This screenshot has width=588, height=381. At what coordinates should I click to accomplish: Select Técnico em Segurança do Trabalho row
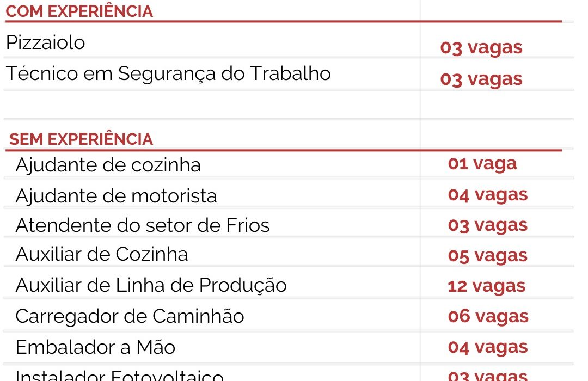tap(168, 74)
